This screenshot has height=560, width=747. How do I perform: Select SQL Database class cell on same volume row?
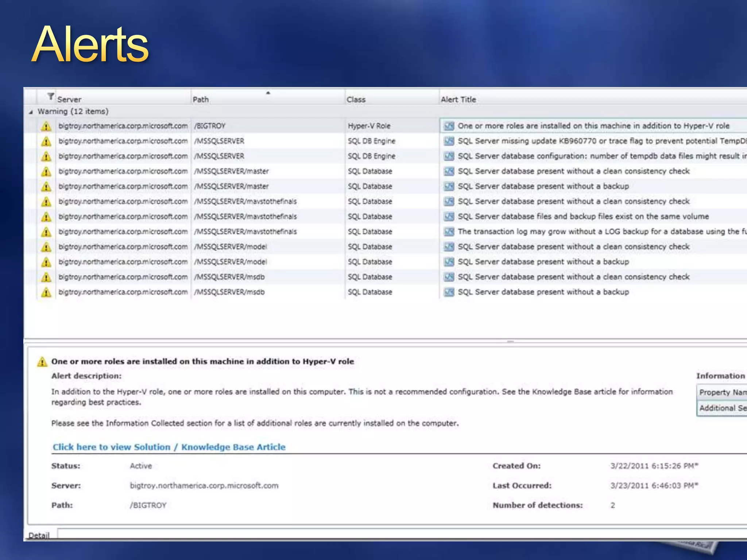[370, 217]
